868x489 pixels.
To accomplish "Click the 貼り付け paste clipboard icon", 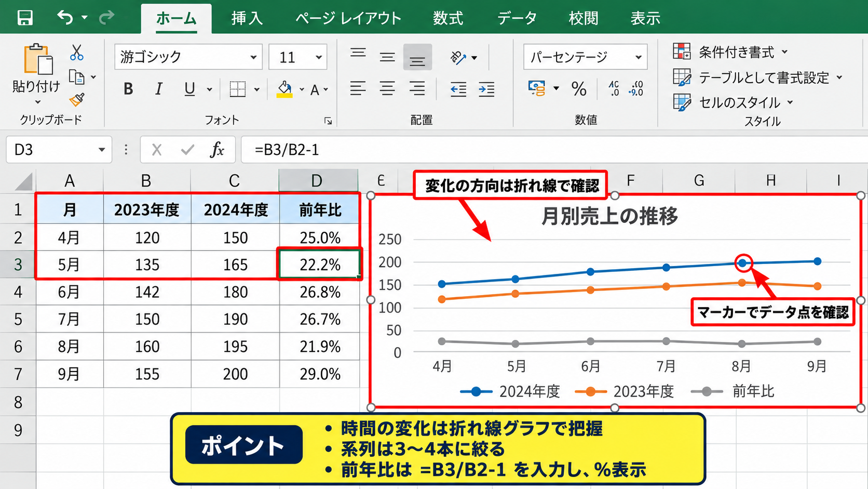I will (38, 59).
